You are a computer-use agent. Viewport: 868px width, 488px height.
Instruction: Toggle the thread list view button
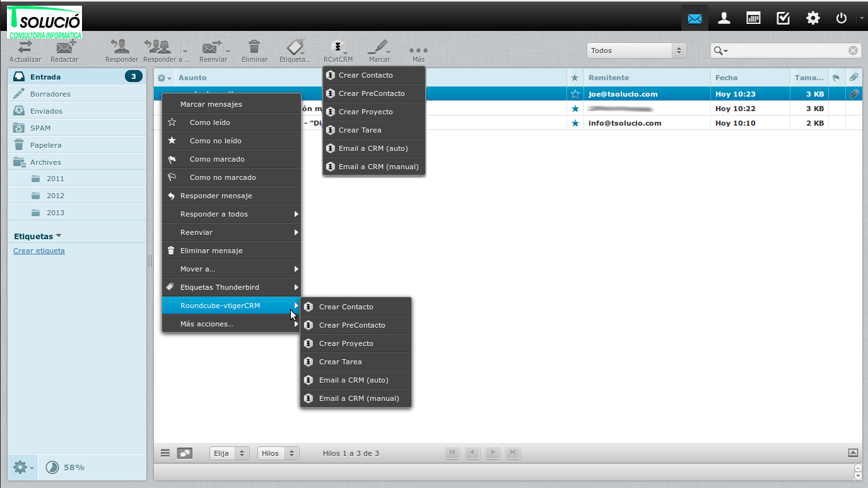[185, 453]
